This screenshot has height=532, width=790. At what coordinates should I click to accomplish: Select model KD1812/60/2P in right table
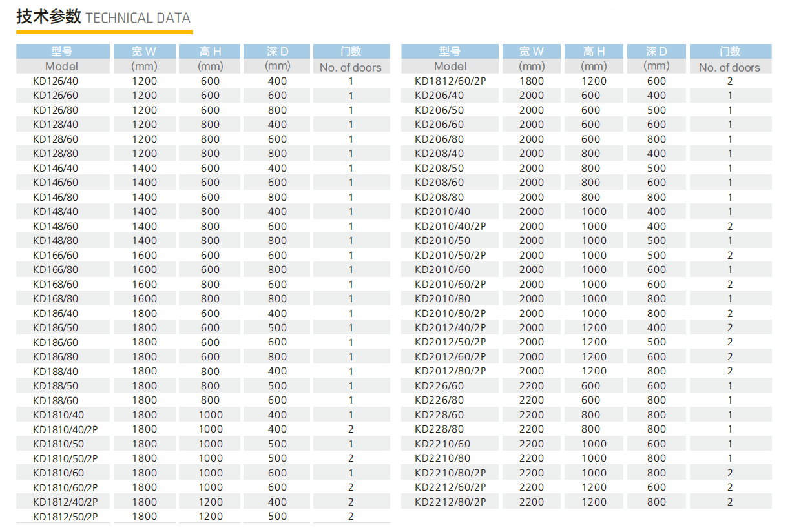450,81
